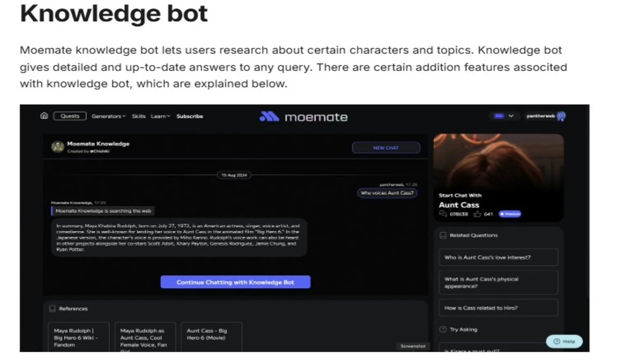
Task: Select Skills from the navigation bar
Action: 139,116
